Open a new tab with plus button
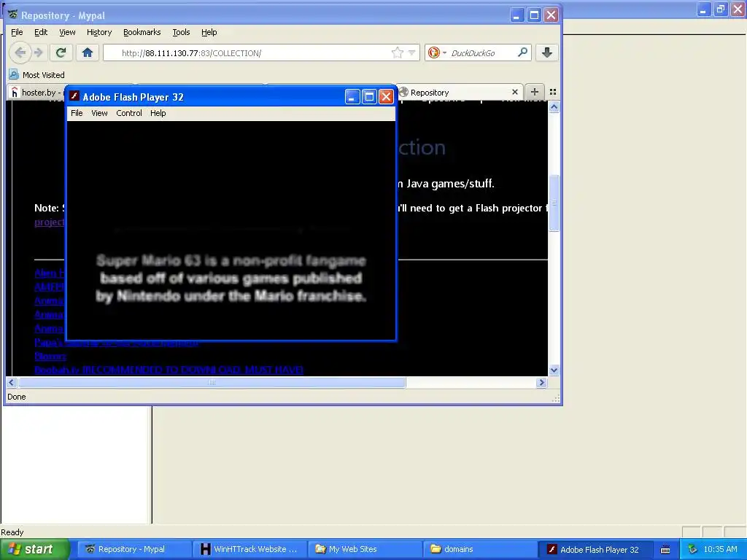 [535, 92]
